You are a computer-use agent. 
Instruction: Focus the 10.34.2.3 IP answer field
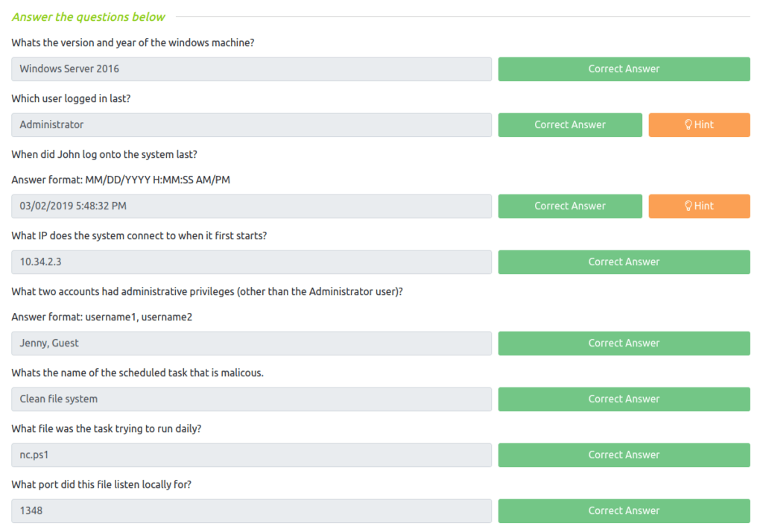pos(252,262)
